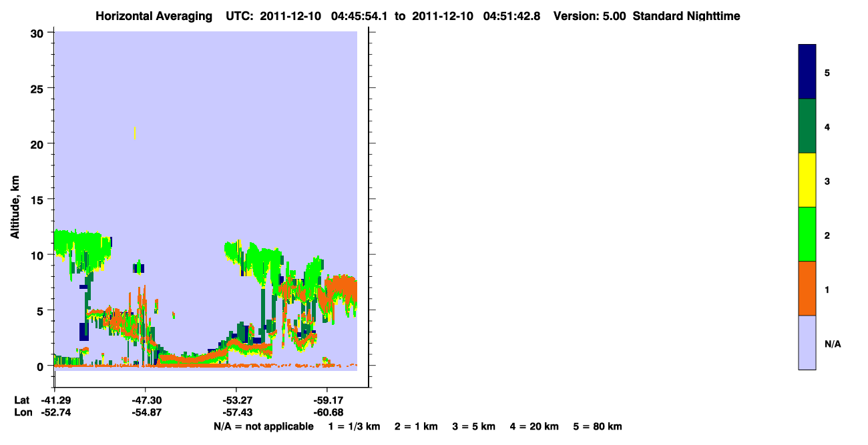This screenshot has width=868, height=445.
Task: Click the colorbar label '3'
Action: [827, 180]
